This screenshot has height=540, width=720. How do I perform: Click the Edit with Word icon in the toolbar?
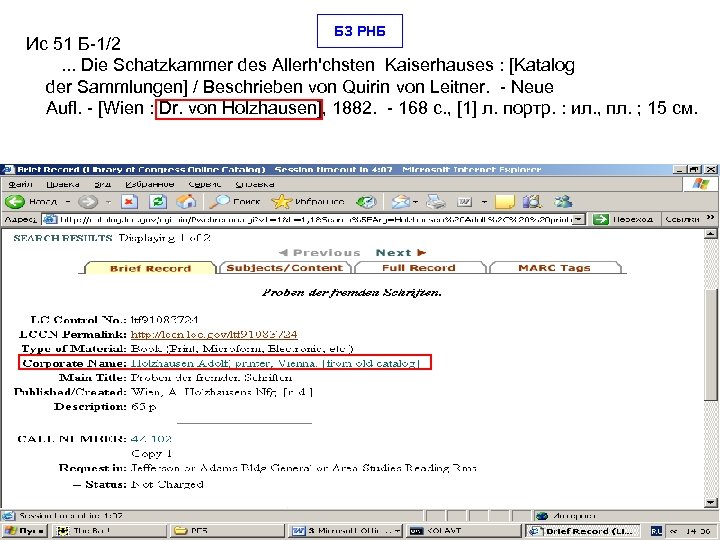(x=464, y=201)
